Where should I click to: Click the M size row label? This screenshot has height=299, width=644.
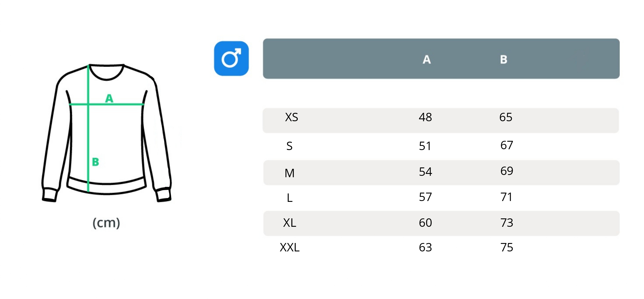coord(289,173)
